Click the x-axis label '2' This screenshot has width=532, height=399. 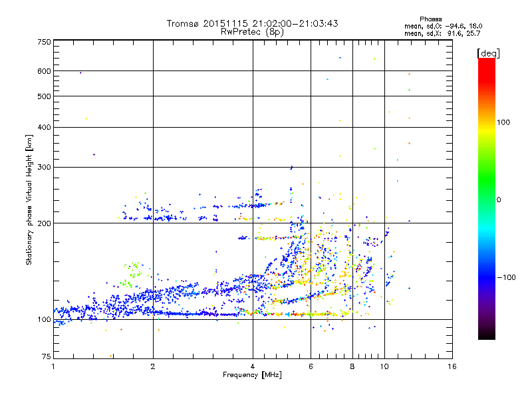tap(153, 366)
